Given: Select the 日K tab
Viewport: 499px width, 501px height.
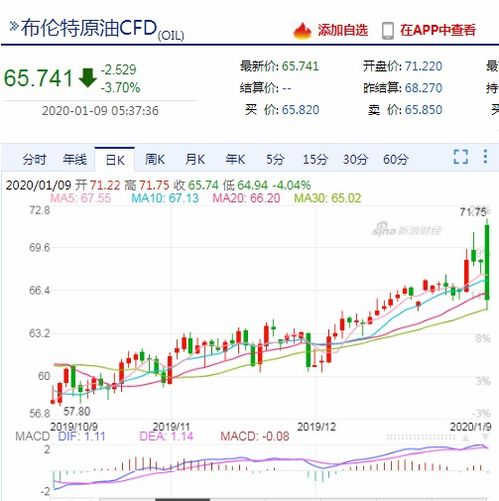Looking at the screenshot, I should [115, 159].
